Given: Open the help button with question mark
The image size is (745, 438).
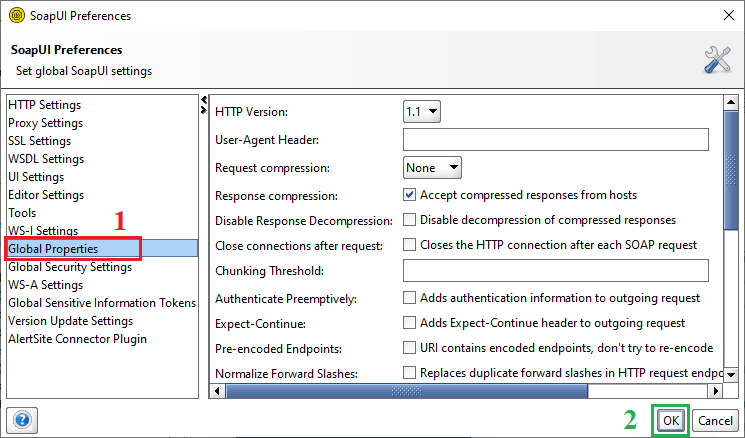Looking at the screenshot, I should click(x=22, y=420).
